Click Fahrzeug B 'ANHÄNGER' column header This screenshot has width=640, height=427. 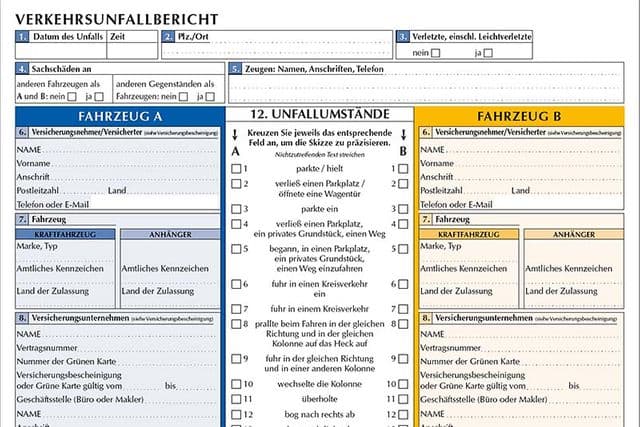574,234
